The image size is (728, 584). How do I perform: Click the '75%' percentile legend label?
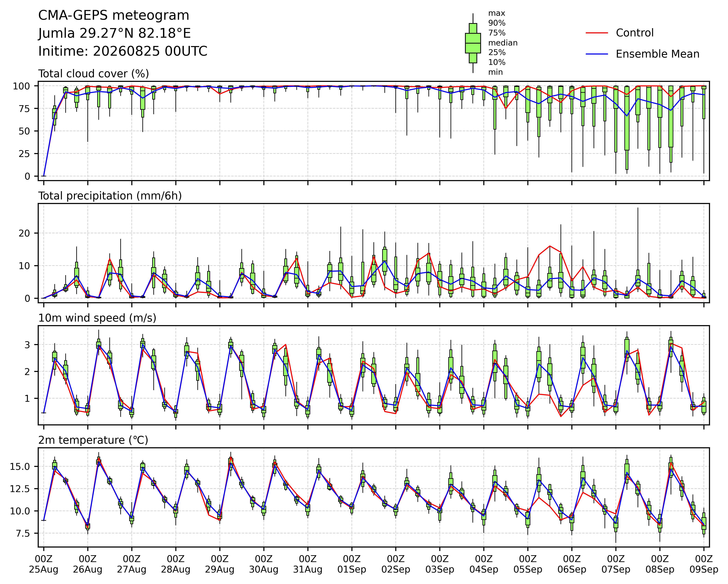click(x=497, y=33)
